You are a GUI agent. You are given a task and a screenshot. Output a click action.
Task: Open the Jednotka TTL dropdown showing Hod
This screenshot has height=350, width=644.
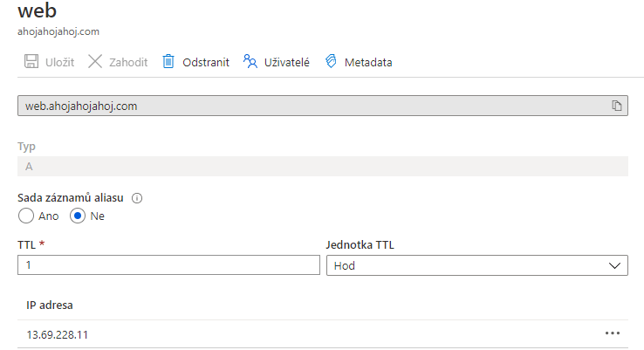tap(476, 265)
